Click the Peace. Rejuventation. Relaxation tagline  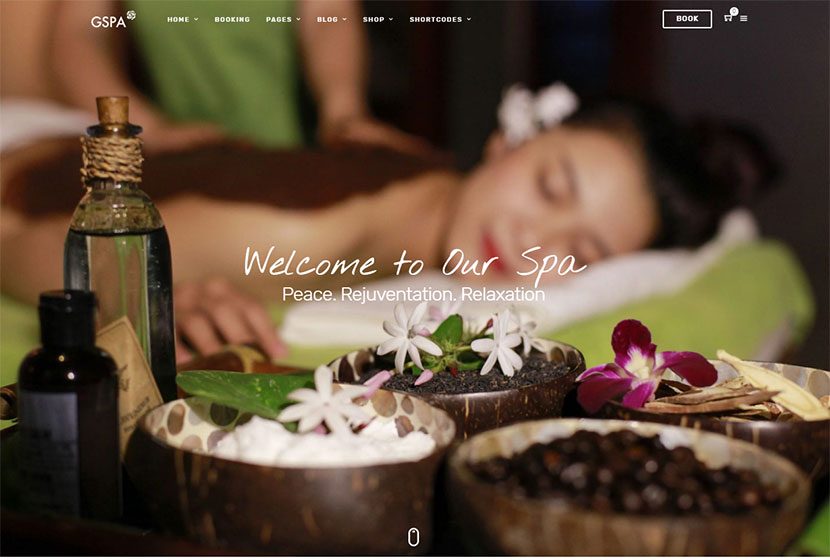413,294
